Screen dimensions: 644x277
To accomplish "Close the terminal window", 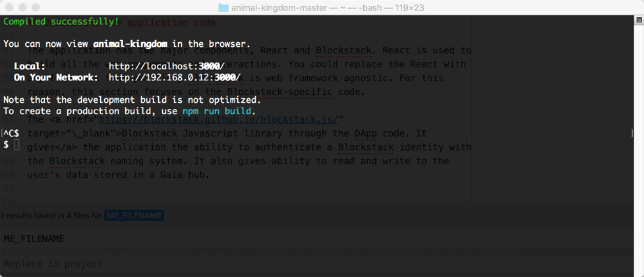I will 9,7.
